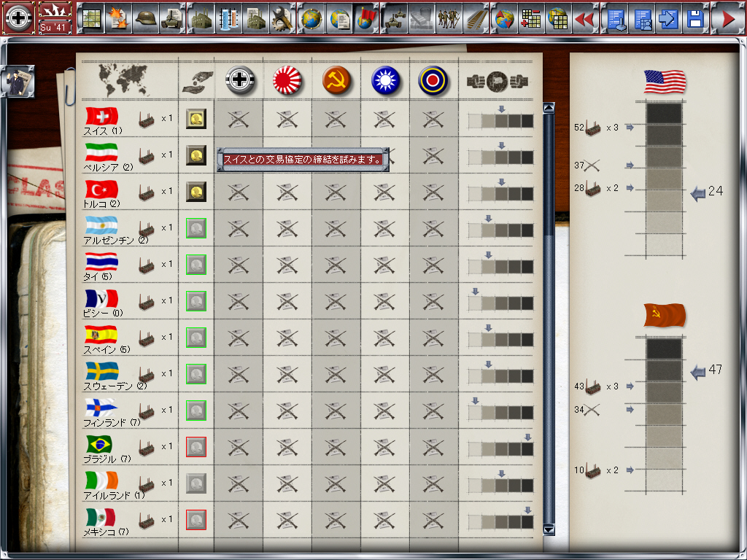This screenshot has height=560, width=747.
Task: Click the red flag toolbar icon
Action: pos(365,19)
